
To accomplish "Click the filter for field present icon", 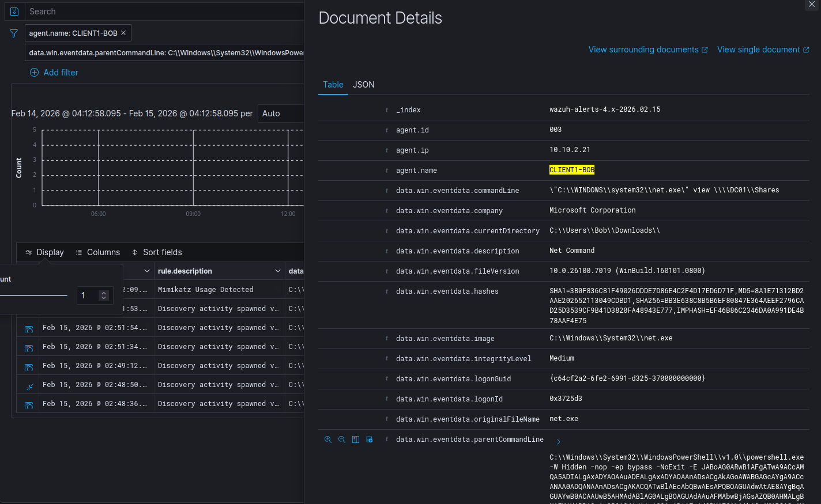I will (370, 439).
